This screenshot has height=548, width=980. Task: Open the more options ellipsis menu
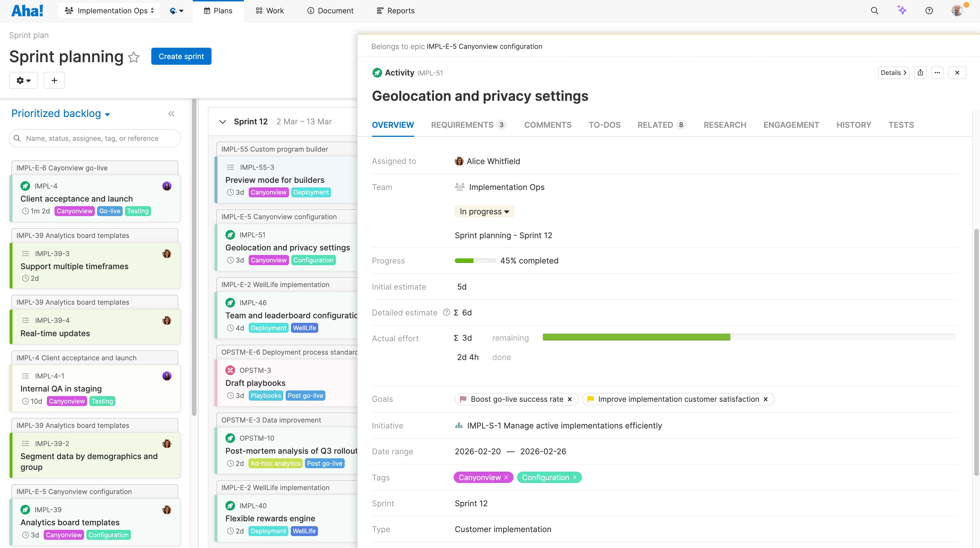click(937, 73)
